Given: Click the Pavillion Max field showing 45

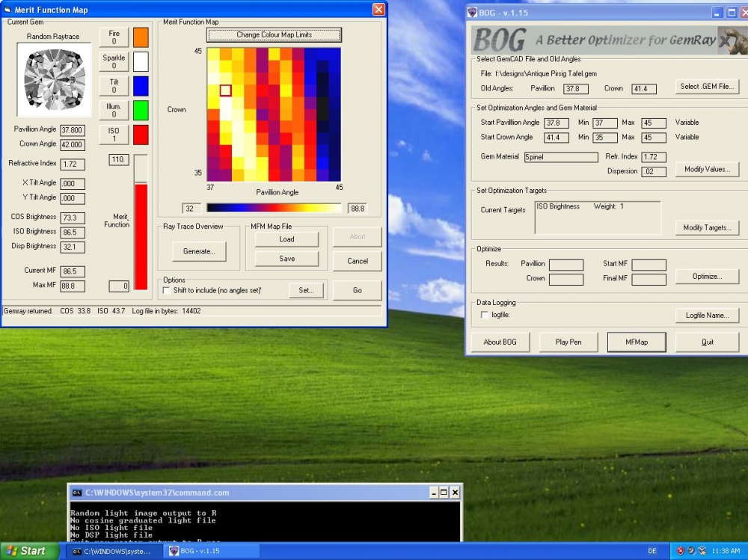Looking at the screenshot, I should (x=654, y=123).
